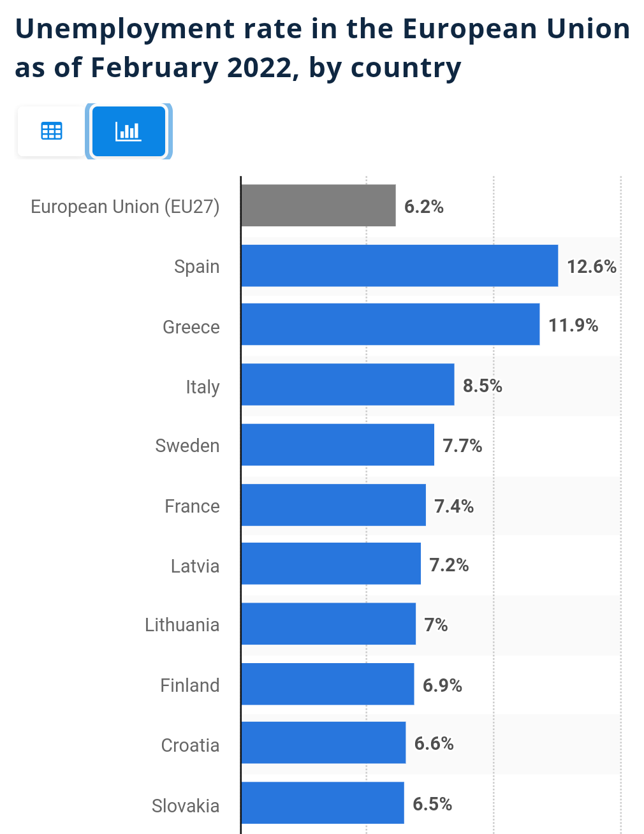
Task: Click Spain's blue bar
Action: (399, 265)
